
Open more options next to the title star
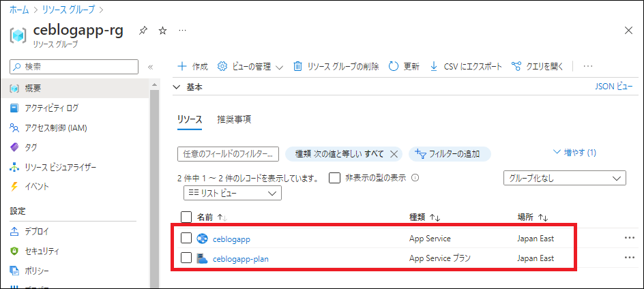(183, 31)
